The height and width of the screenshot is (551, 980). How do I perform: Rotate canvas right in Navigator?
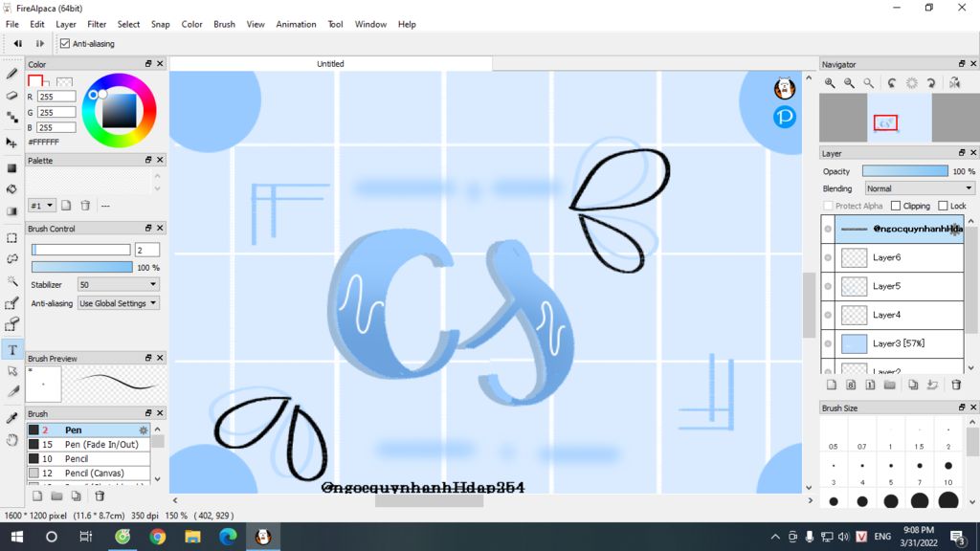pos(931,83)
